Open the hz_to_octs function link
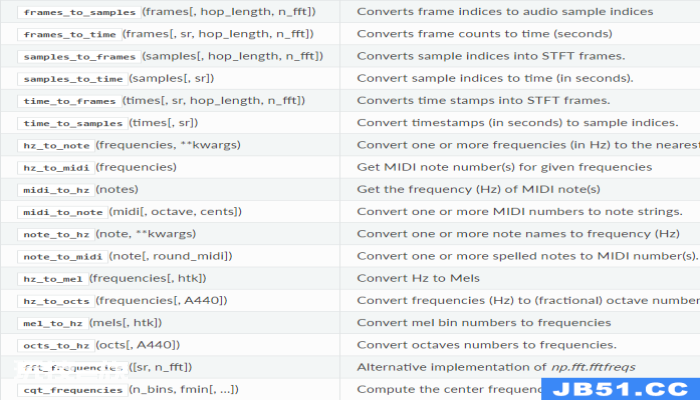This screenshot has width=700, height=400. point(56,301)
